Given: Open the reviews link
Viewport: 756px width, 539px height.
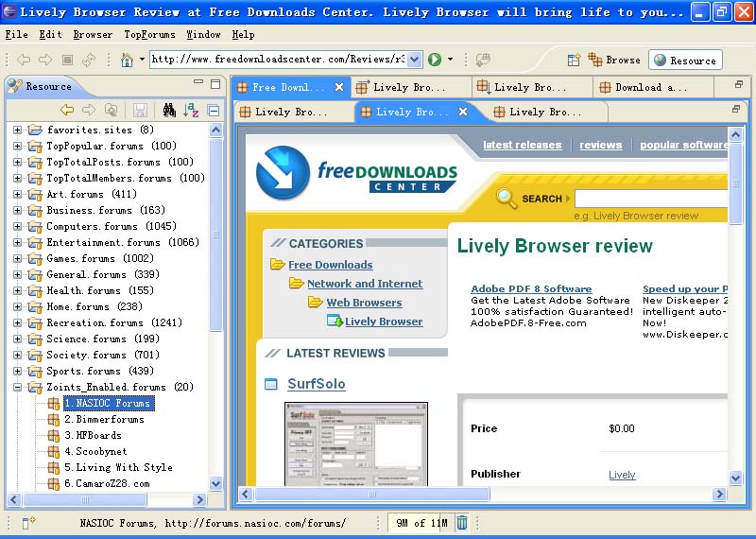Looking at the screenshot, I should coord(600,145).
